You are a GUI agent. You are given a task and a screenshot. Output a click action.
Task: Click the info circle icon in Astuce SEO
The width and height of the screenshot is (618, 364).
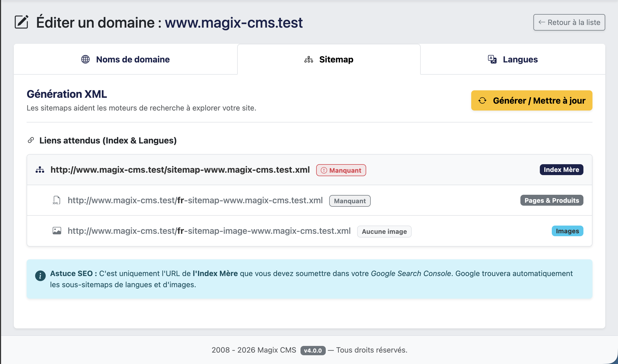coord(40,276)
